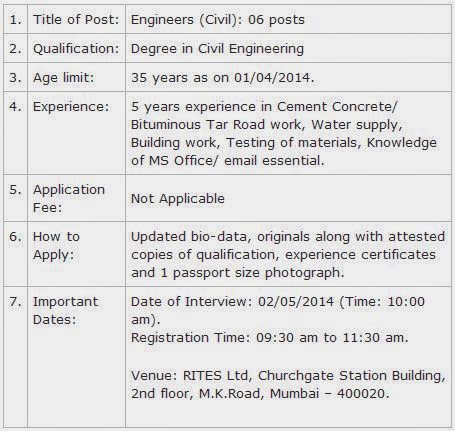The width and height of the screenshot is (455, 431).
Task: Click the 'Important Dates:' label
Action: pyautogui.click(x=65, y=311)
